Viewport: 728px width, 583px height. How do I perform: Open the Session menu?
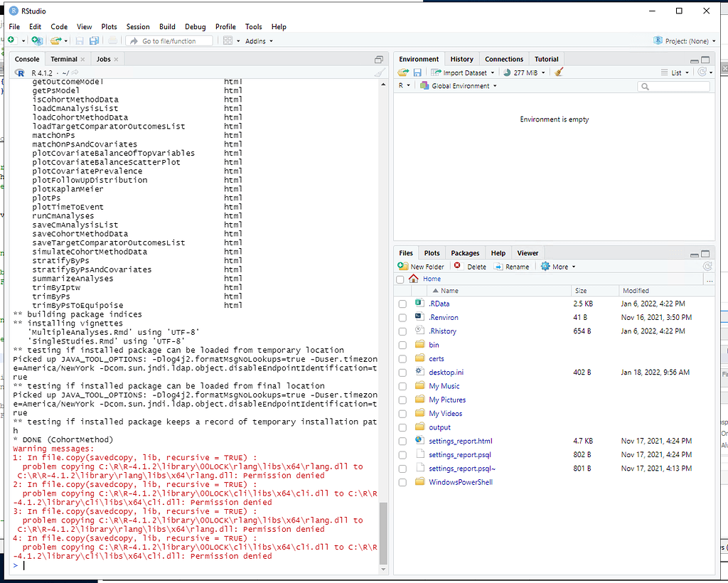pos(138,26)
